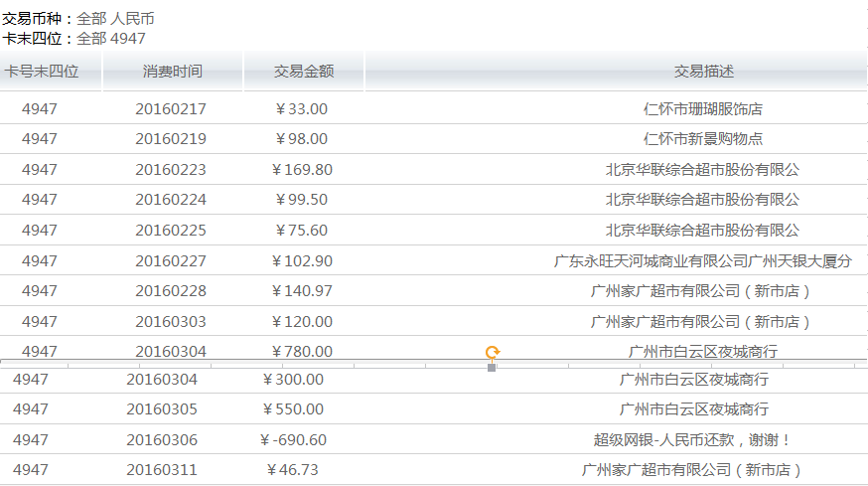
Task: Click the 交易币种 全部 人民币 filter text
Action: 78,19
